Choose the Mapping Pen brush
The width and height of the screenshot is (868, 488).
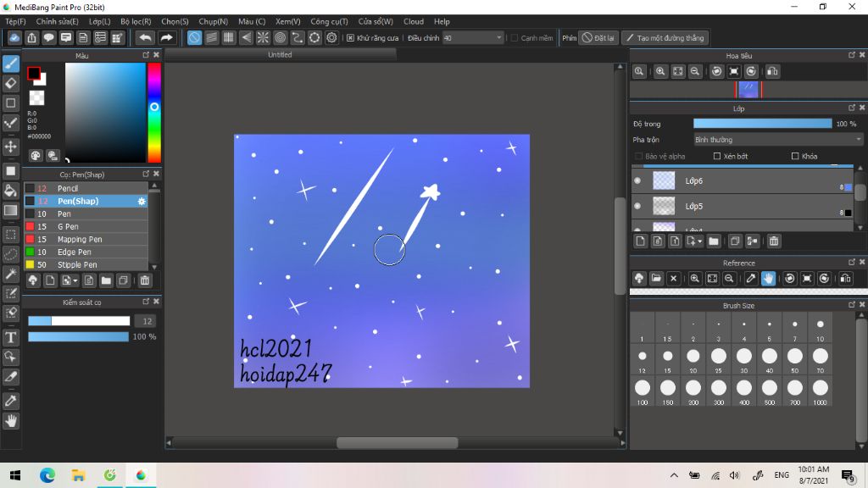coord(86,240)
